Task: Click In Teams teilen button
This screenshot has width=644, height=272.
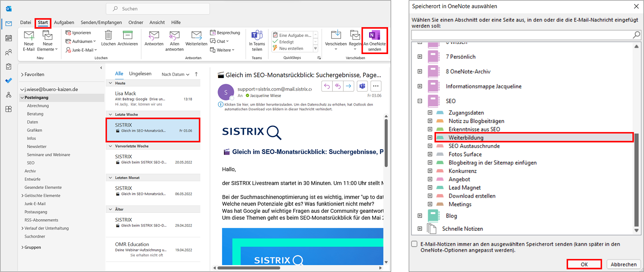Action: [x=257, y=41]
